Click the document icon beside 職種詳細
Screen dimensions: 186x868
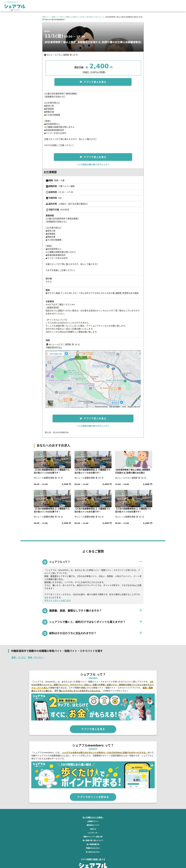point(47,186)
